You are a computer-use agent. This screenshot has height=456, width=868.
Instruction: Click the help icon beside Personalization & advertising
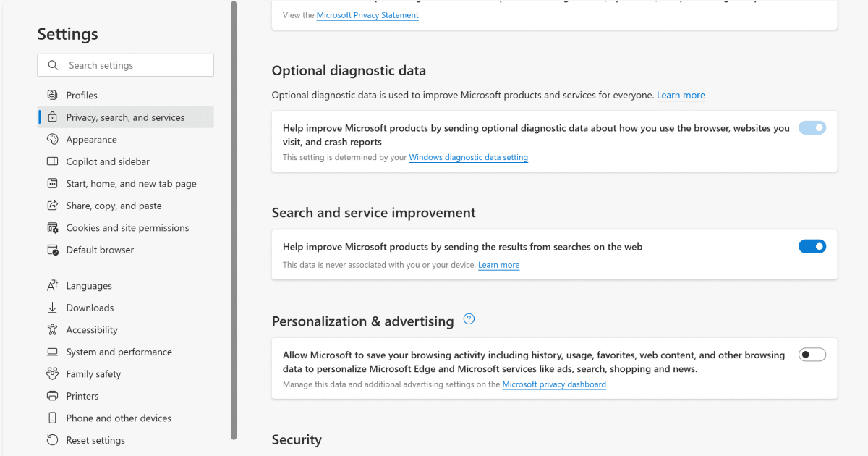point(469,319)
